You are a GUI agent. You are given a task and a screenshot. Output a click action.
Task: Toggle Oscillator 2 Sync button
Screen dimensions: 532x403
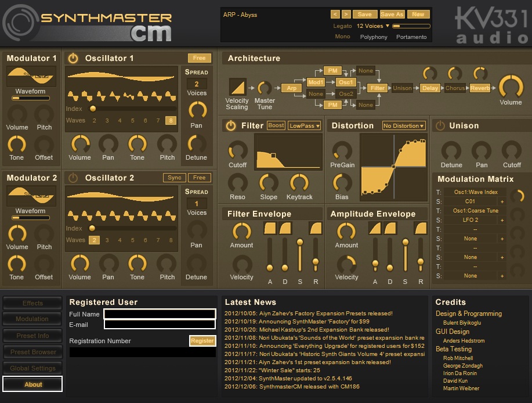(x=175, y=178)
